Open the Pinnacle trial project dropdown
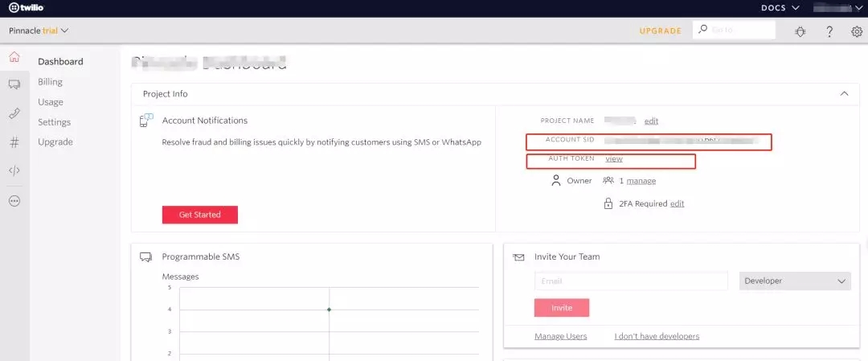 [39, 31]
